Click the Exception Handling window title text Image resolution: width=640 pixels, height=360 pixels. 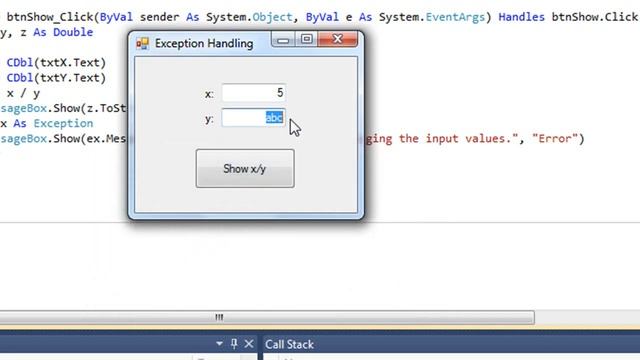tap(204, 43)
